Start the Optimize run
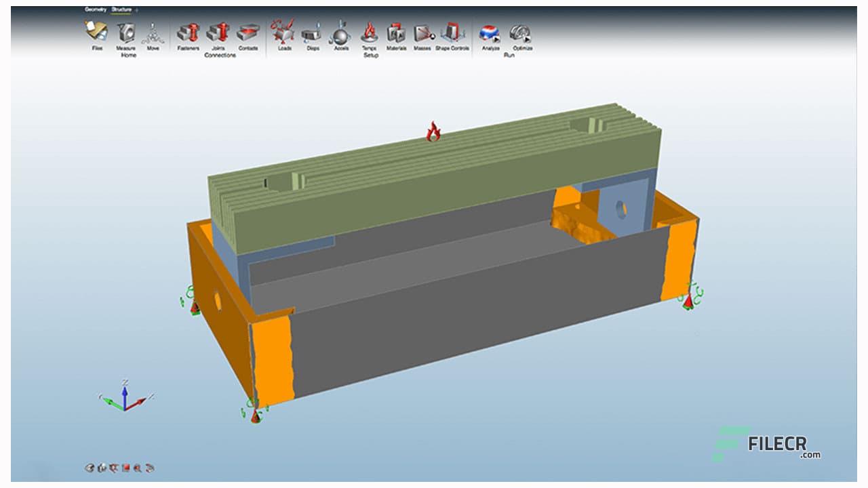 tap(521, 33)
